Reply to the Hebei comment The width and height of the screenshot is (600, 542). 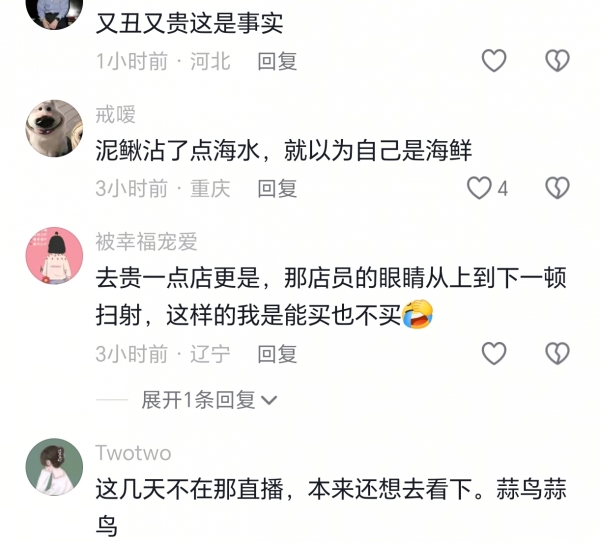click(277, 61)
